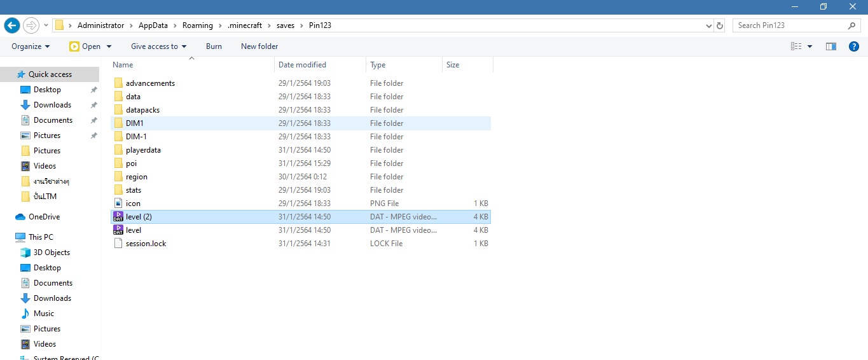Screen dimensions: 868x360
Task: Click Roaming in the address bar path
Action: click(197, 25)
